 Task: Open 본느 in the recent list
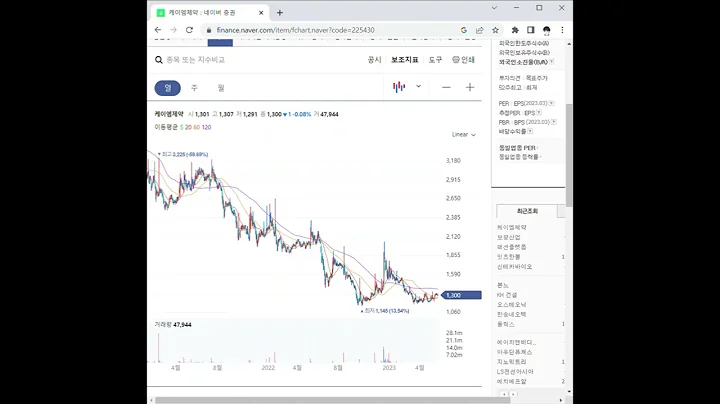click(x=503, y=285)
